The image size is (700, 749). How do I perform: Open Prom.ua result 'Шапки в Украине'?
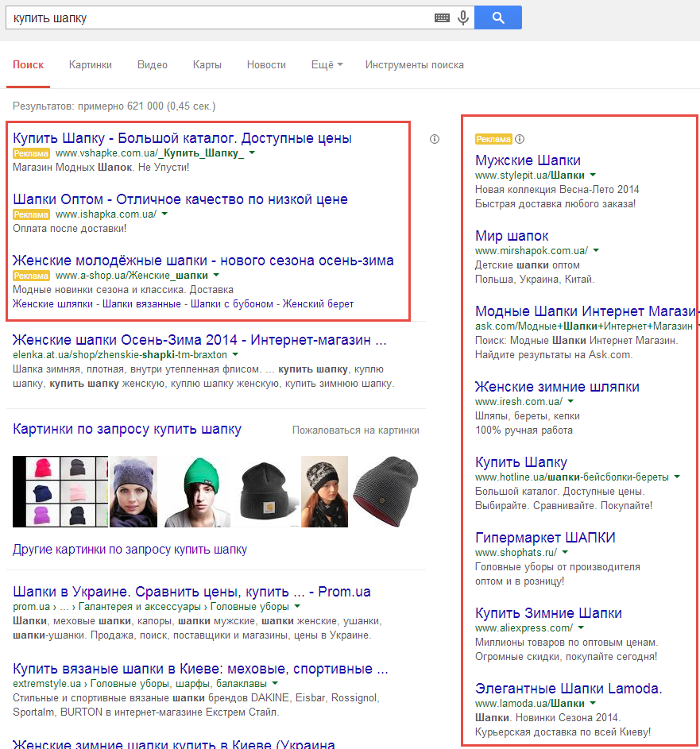tap(191, 592)
